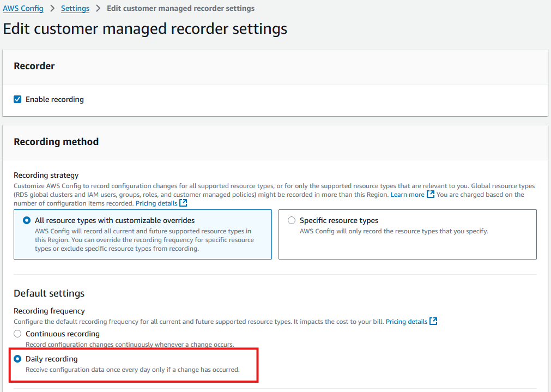
Task: Choose the Continuous recording radio button
Action: 17,334
